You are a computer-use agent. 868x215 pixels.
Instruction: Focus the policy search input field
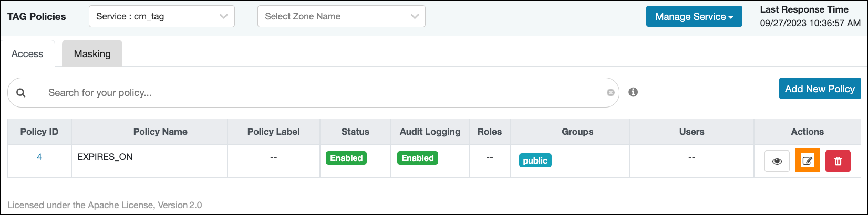point(315,93)
